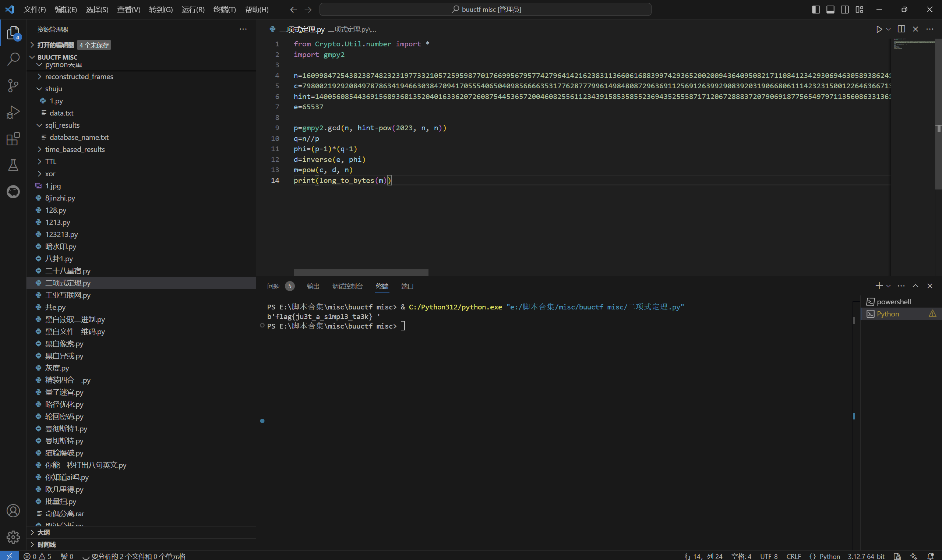This screenshot has width=942, height=560.
Task: Close the 二项式定理.py editor tab
Action: click(915, 29)
